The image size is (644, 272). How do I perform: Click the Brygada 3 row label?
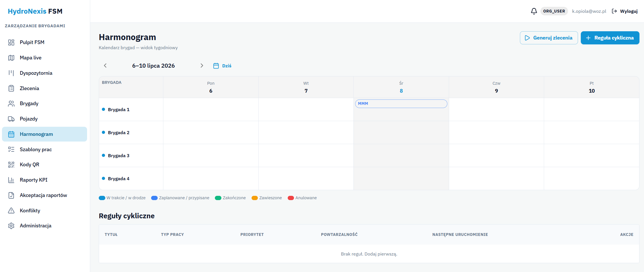[x=118, y=155]
